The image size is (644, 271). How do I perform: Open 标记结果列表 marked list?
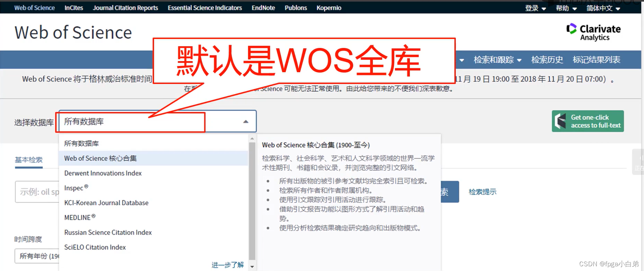click(x=596, y=60)
